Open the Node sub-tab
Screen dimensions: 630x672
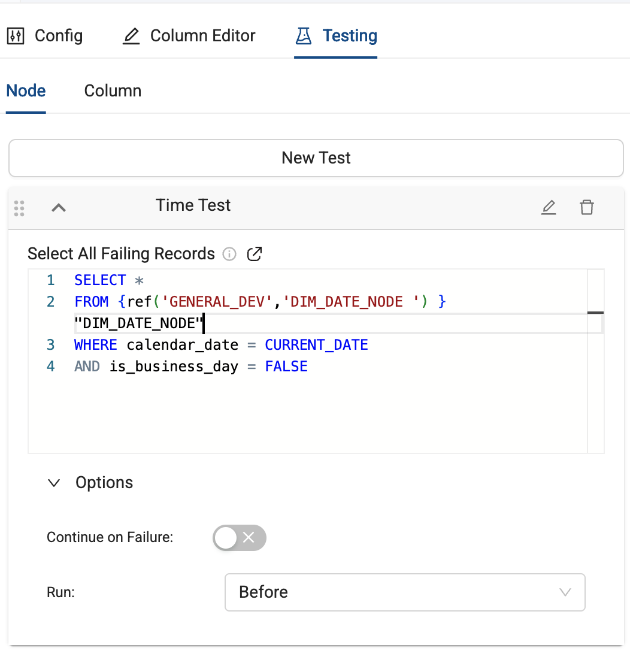point(26,91)
